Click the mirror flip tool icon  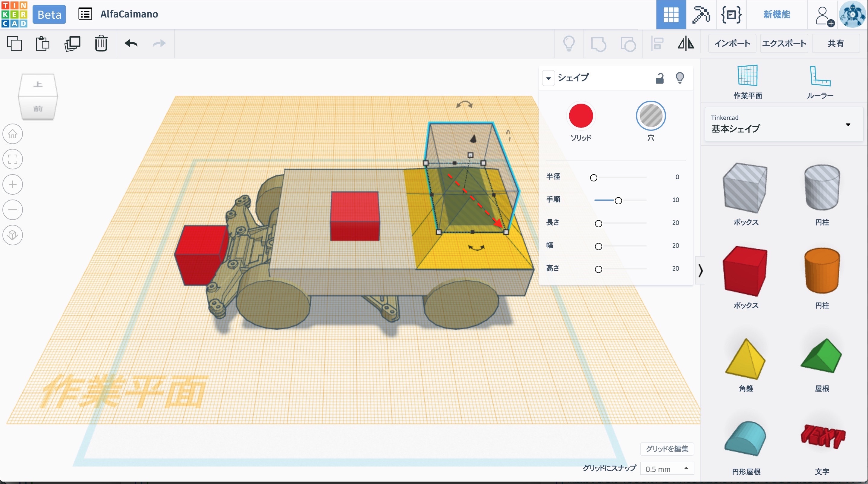(686, 43)
